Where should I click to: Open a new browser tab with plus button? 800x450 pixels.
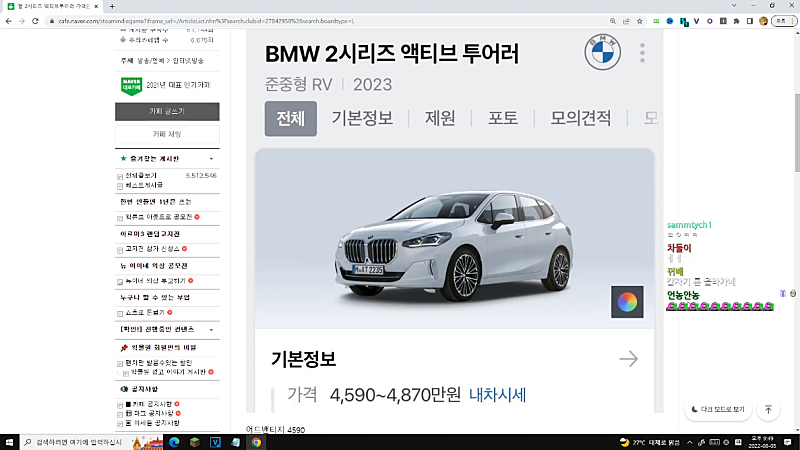click(x=112, y=6)
